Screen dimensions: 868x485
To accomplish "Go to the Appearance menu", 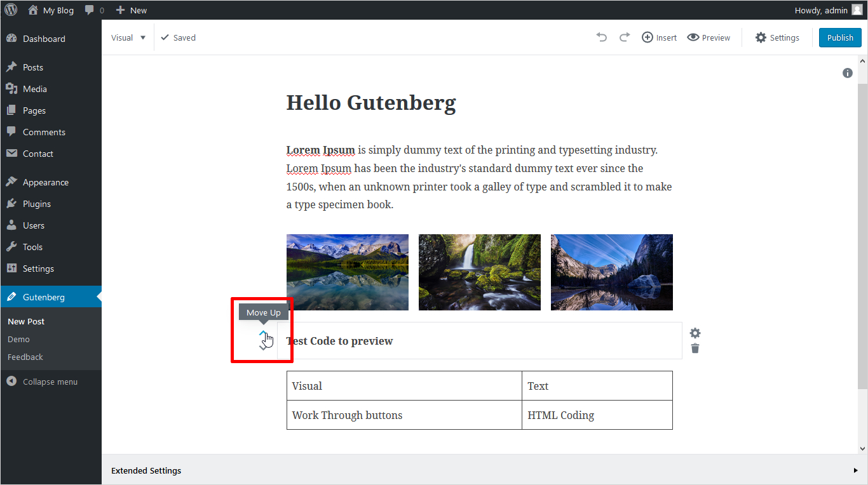I will (x=45, y=182).
